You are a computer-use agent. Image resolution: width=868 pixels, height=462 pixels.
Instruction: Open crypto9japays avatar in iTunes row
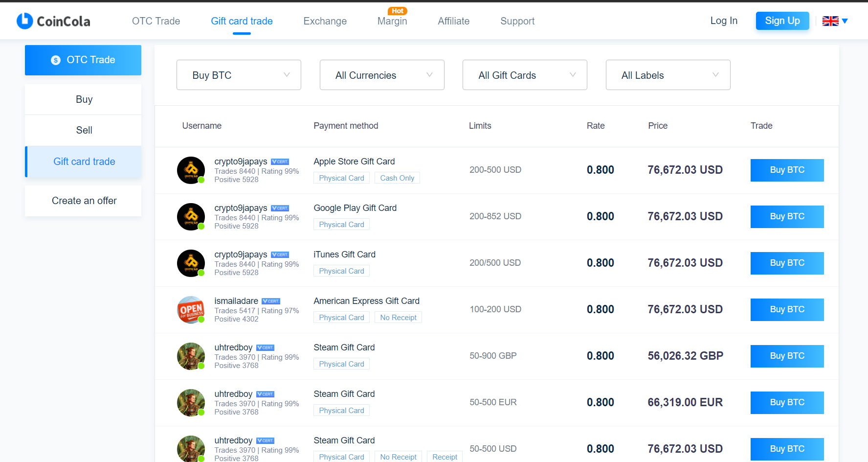(191, 263)
